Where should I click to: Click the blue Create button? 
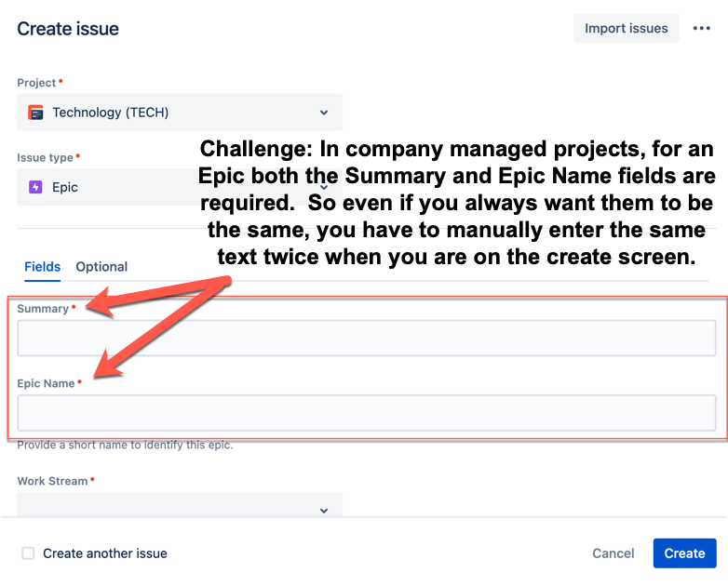[684, 553]
